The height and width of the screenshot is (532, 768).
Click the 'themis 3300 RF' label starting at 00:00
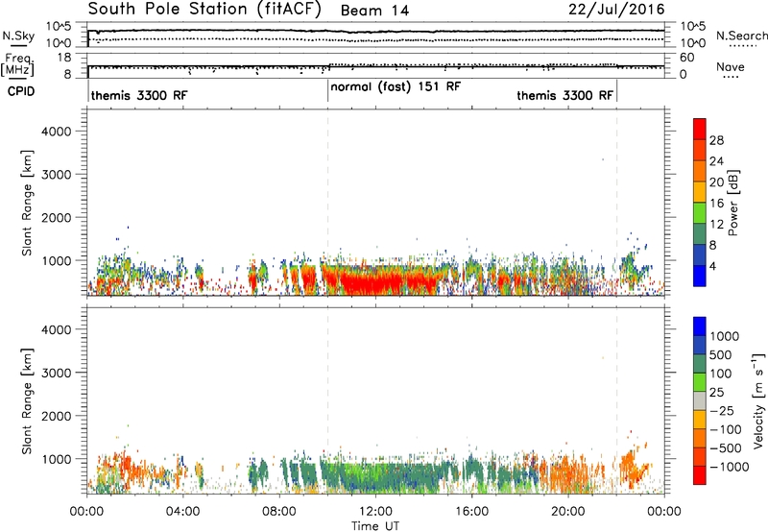click(139, 95)
